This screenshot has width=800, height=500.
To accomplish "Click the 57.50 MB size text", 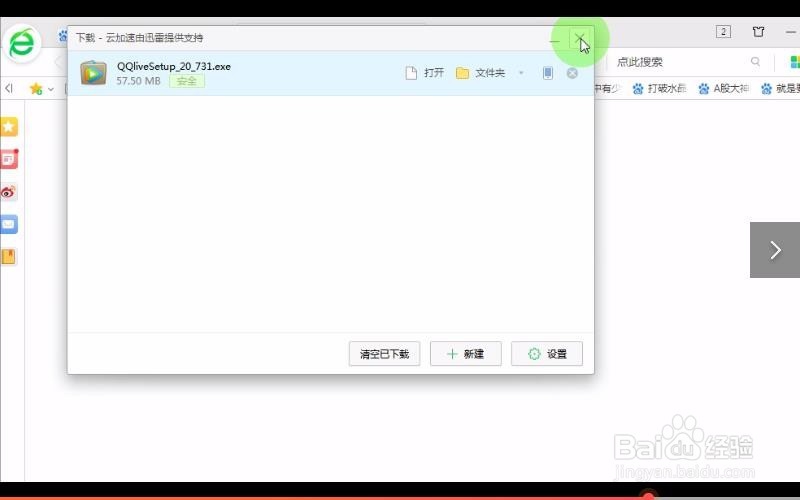I will coord(138,81).
